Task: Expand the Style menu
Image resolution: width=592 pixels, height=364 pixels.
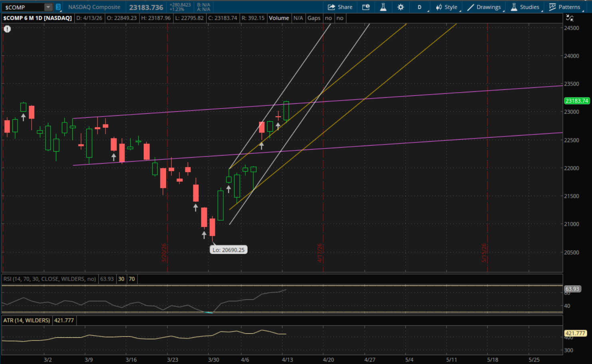Action: pos(447,7)
